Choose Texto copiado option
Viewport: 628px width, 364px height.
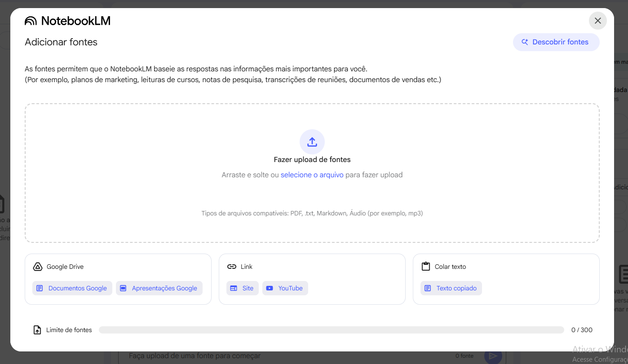(x=451, y=288)
